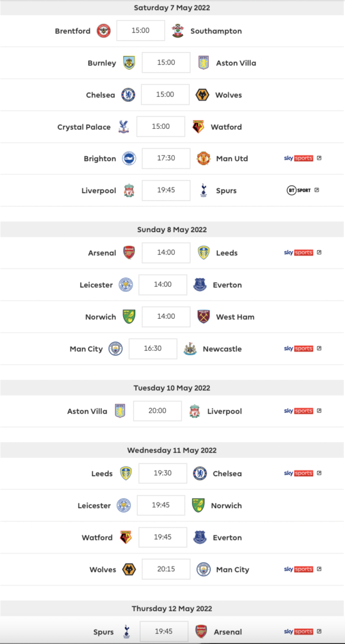The width and height of the screenshot is (345, 644).
Task: Click Man Utd crest in Brighton fixture
Action: [x=204, y=158]
